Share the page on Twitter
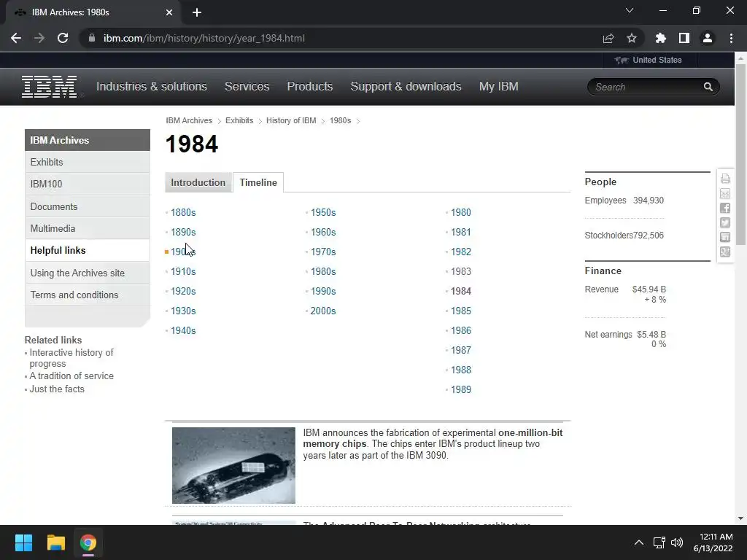This screenshot has height=560, width=747. (x=725, y=223)
